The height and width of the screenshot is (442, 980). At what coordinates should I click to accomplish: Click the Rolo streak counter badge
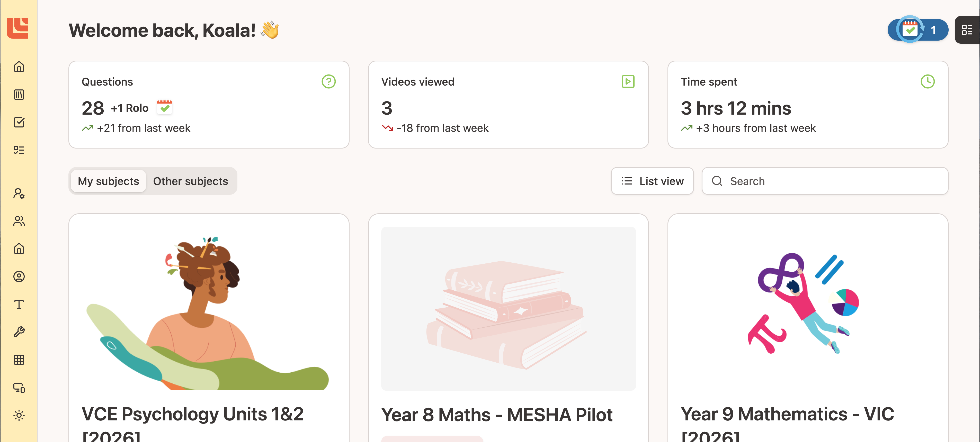point(917,30)
